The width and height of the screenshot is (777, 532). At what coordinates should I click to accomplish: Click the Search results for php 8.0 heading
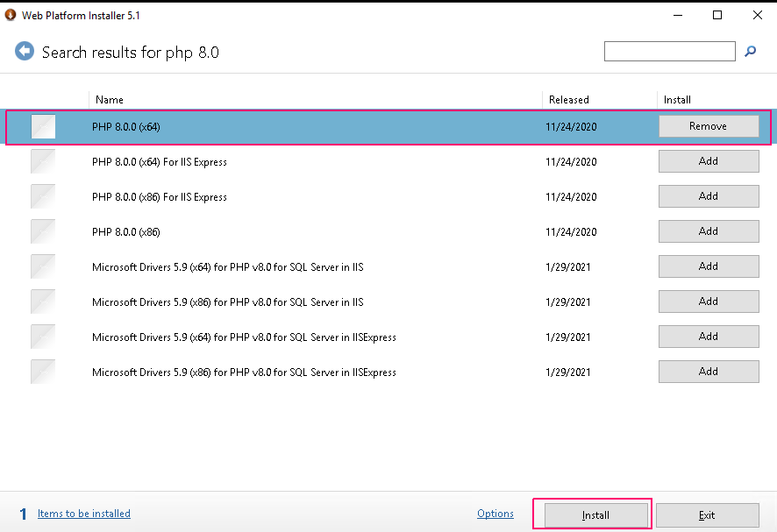(x=131, y=52)
